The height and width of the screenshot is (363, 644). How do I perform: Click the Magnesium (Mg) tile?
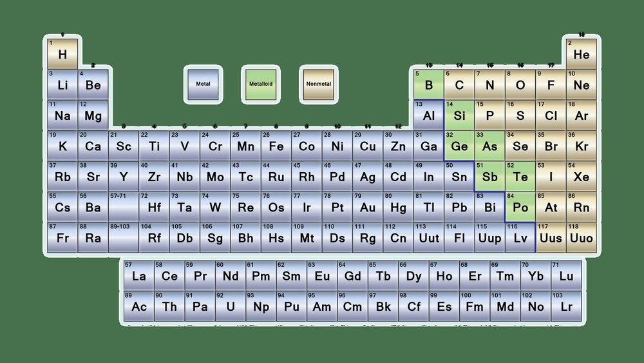(x=93, y=115)
